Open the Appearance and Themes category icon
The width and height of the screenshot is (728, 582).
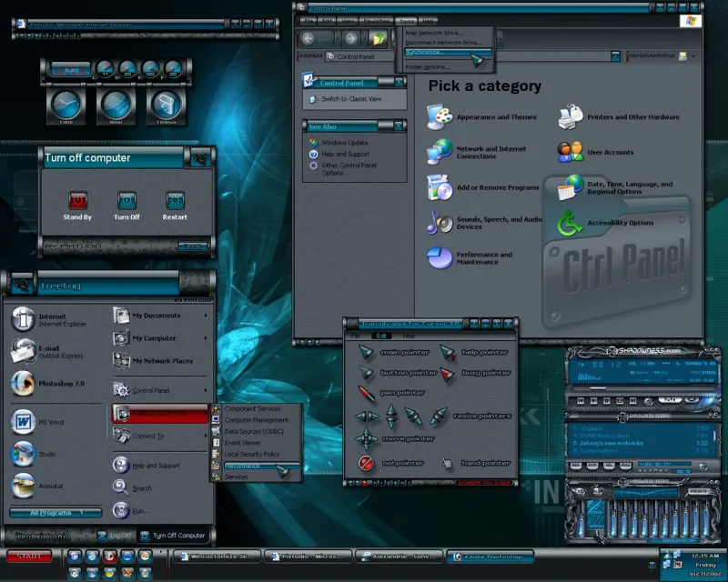tap(440, 116)
